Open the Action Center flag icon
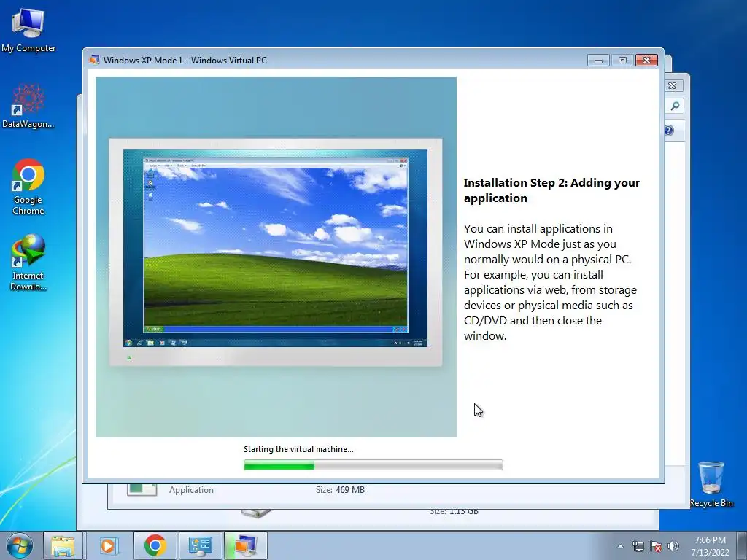 [x=656, y=546]
